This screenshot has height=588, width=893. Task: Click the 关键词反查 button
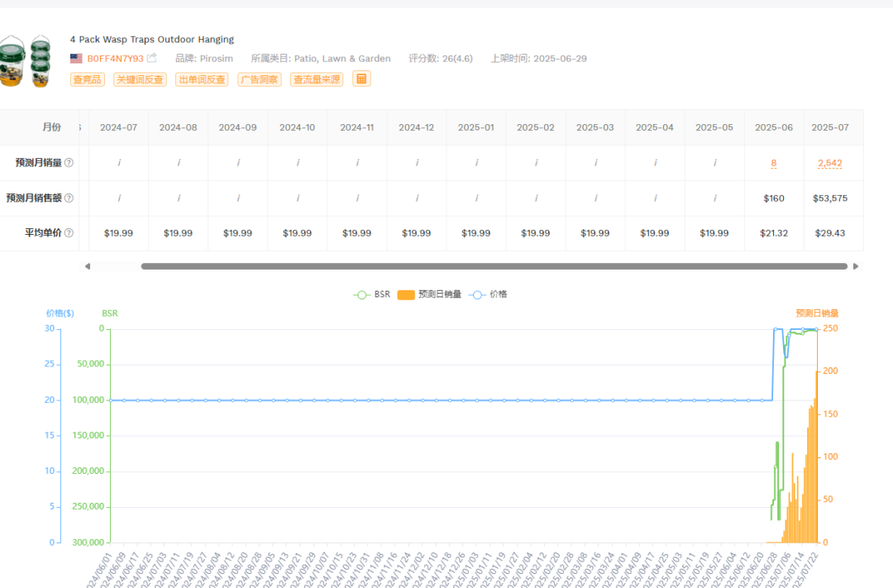click(x=140, y=79)
